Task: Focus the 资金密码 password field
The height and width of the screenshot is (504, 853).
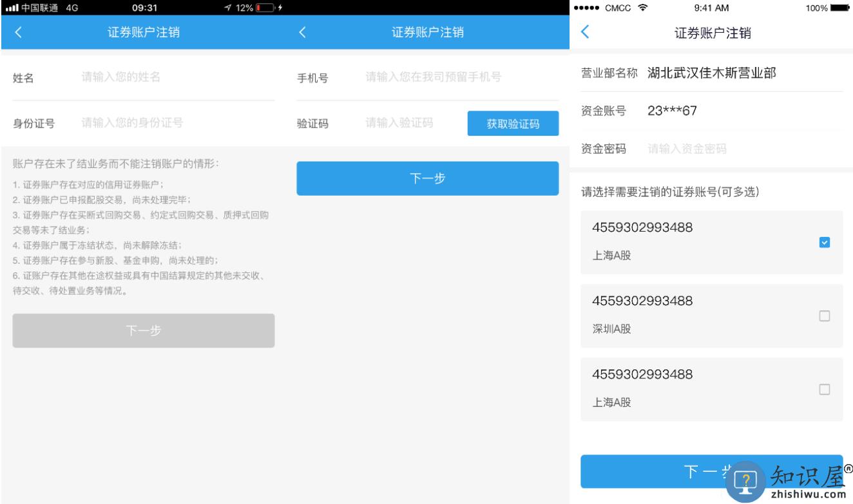Action: pyautogui.click(x=741, y=149)
